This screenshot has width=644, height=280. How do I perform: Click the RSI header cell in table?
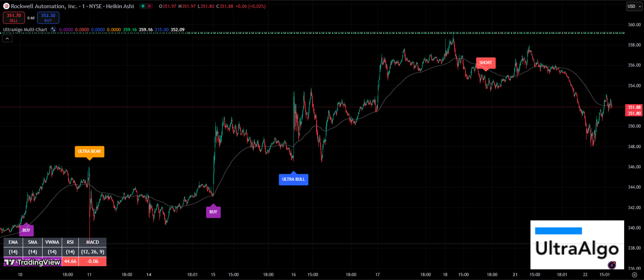(70, 242)
